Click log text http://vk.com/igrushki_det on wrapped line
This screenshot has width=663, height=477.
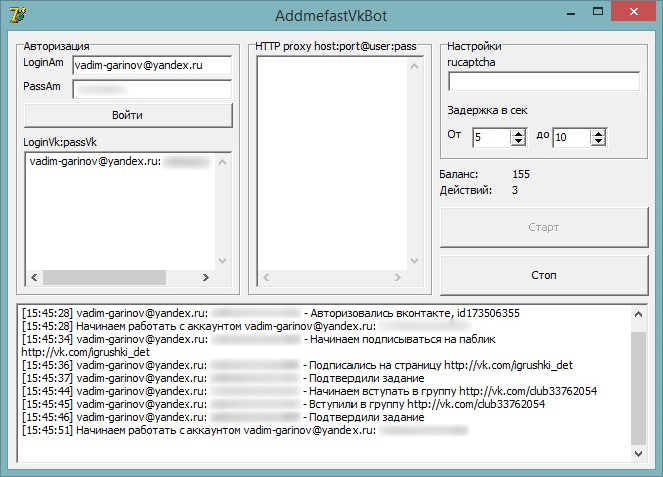[86, 352]
